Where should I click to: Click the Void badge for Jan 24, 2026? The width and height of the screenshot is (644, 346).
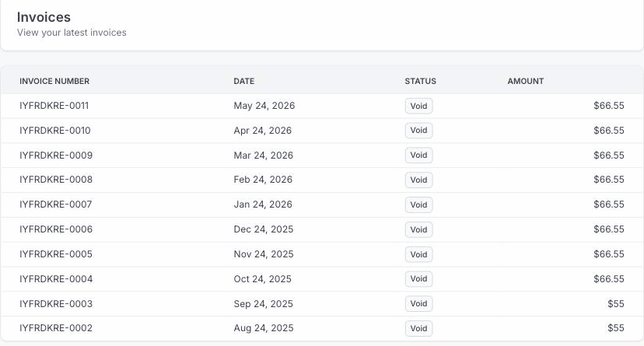tap(418, 204)
